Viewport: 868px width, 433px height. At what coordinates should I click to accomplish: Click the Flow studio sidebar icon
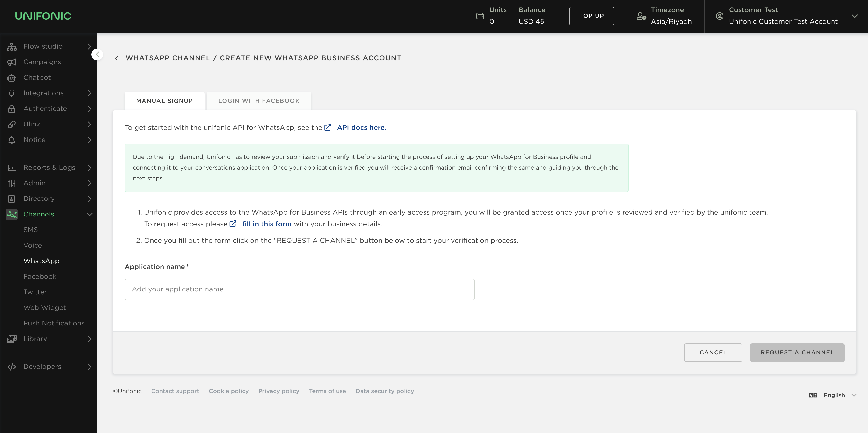coord(12,46)
